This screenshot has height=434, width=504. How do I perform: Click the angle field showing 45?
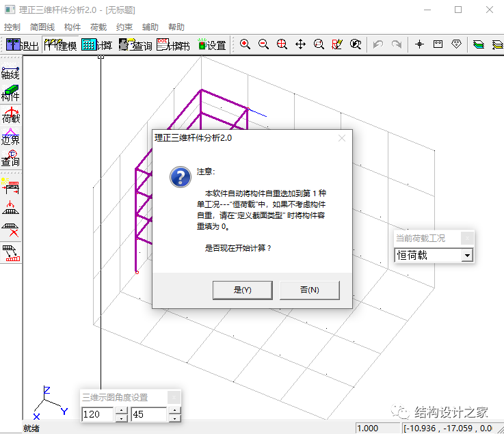pyautogui.click(x=149, y=414)
